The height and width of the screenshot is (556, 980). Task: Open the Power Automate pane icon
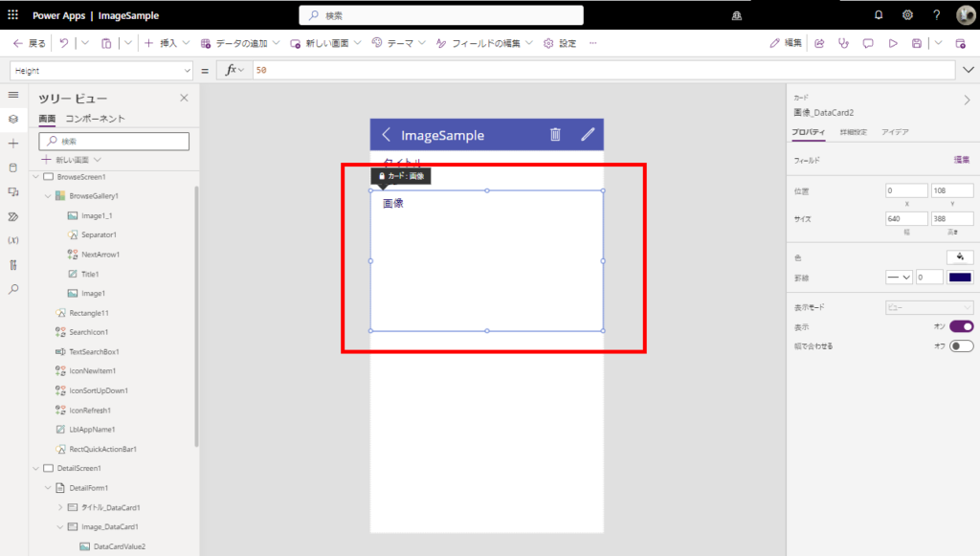pos(13,216)
